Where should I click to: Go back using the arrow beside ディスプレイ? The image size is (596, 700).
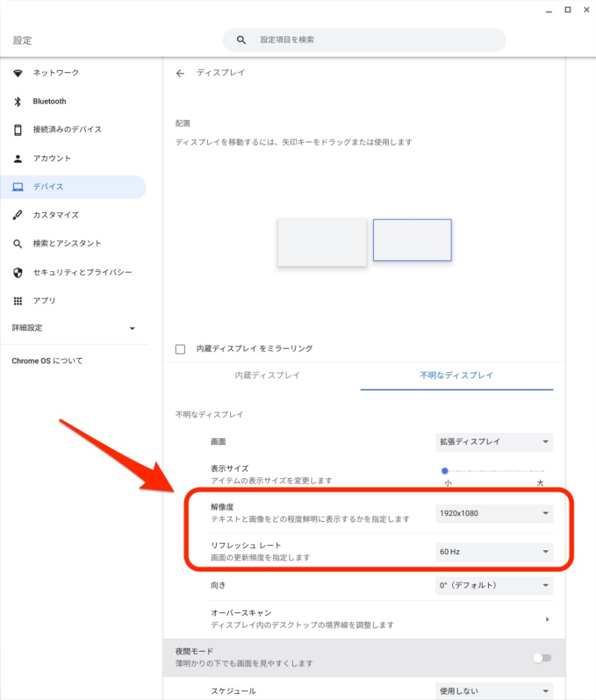[x=180, y=73]
